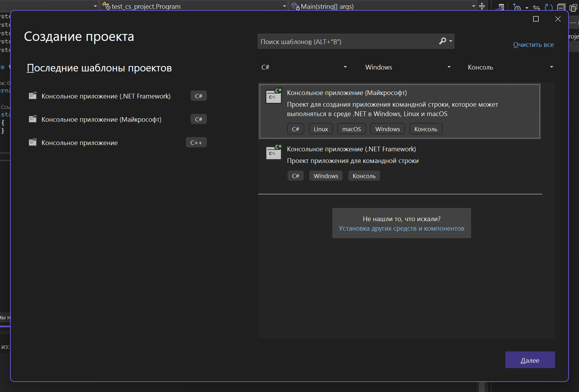Click C# tag beside recent '.NET Framework' template

199,96
